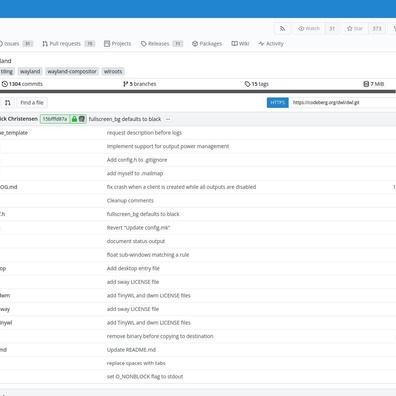The height and width of the screenshot is (396, 396).
Task: Click the Issues count badge 31
Action: (x=28, y=44)
